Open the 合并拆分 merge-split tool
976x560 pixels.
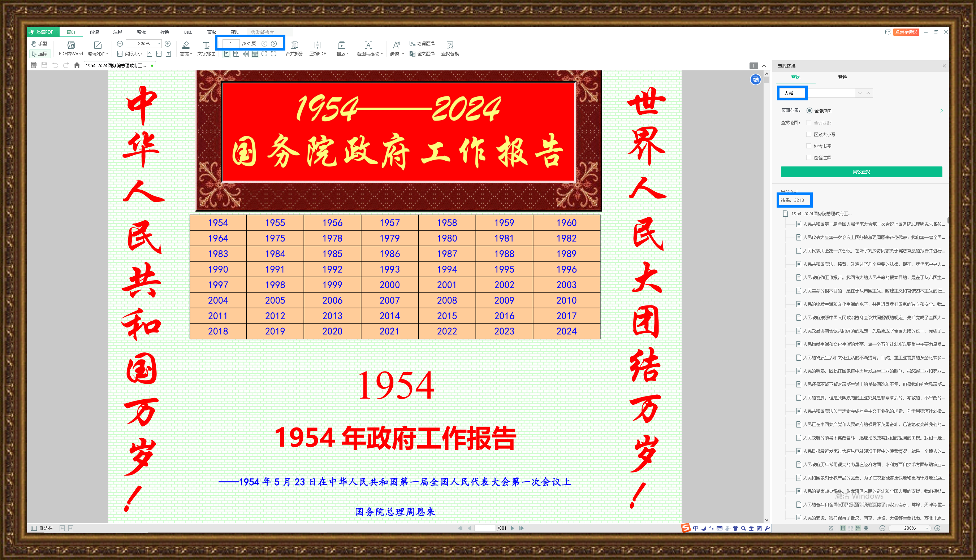pos(294,45)
